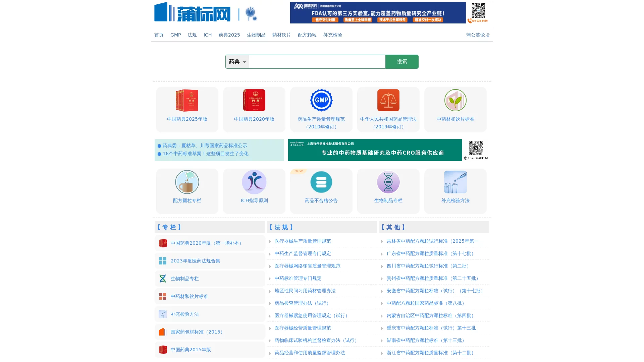
Task: Scan the banner QR code image
Action: coord(479,11)
